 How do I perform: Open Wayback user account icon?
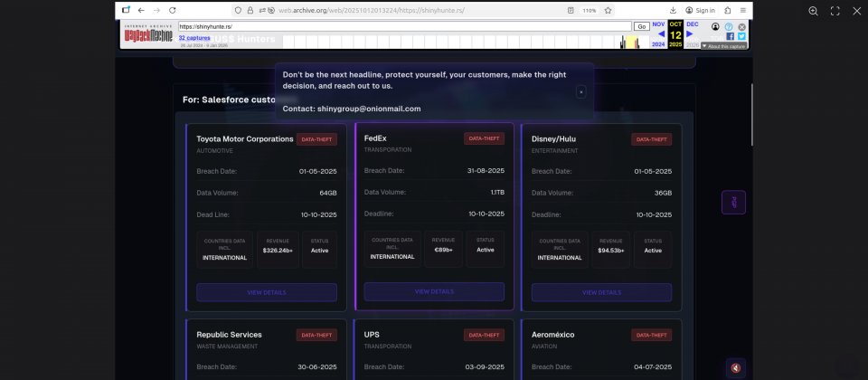(x=716, y=27)
